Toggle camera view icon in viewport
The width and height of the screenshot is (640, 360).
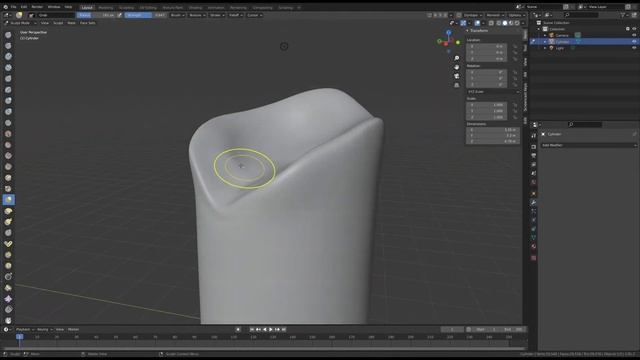point(457,76)
